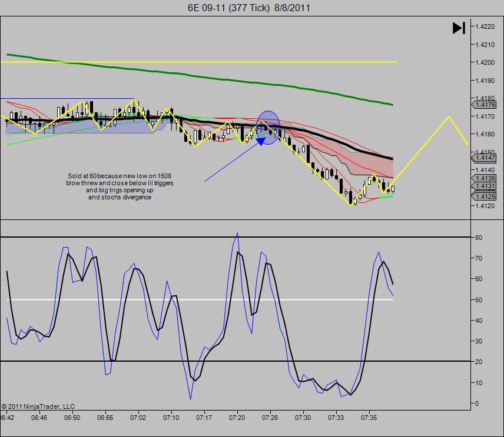Click the 'Sold at 60 because new low' annotation
This screenshot has width=504, height=437.
pos(120,176)
